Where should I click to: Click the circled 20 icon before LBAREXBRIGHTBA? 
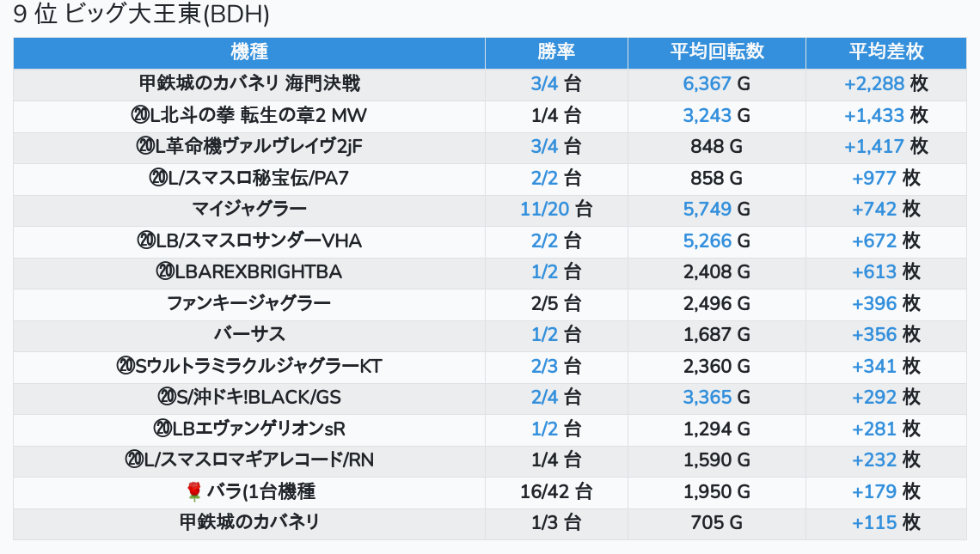click(x=165, y=272)
